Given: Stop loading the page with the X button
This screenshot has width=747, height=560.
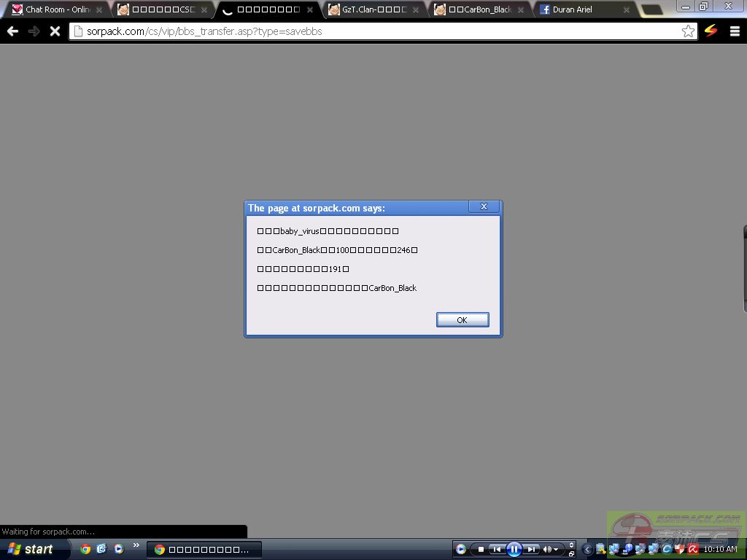Looking at the screenshot, I should (x=54, y=31).
